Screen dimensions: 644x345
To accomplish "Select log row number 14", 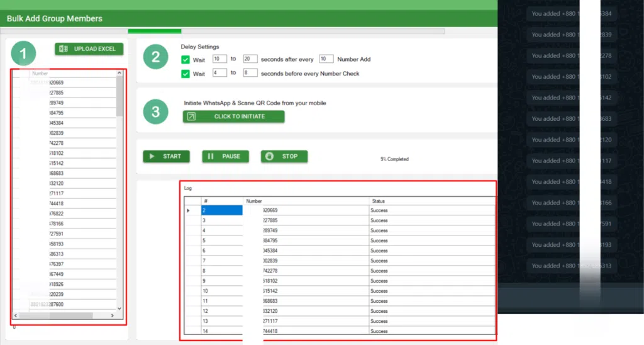I will pyautogui.click(x=222, y=331).
